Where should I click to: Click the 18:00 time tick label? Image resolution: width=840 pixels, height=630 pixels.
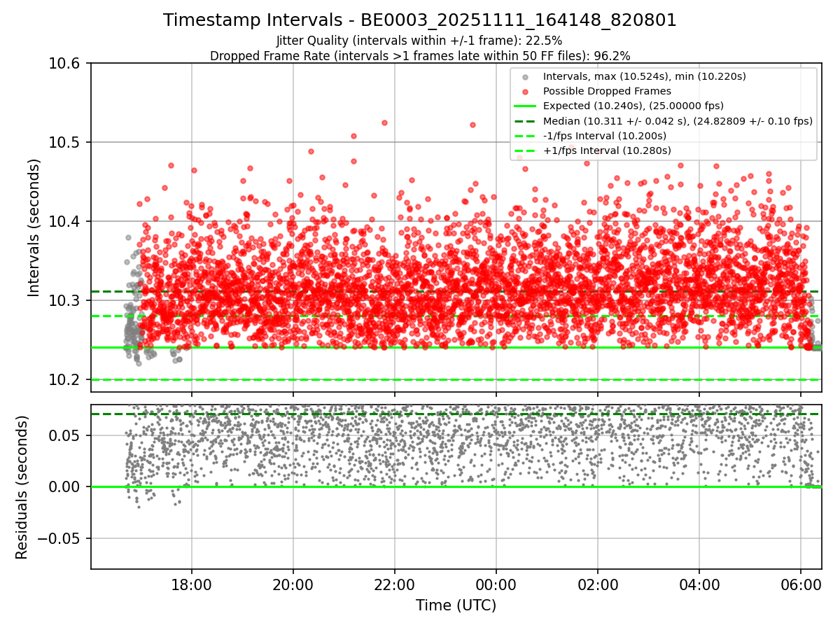pyautogui.click(x=192, y=584)
